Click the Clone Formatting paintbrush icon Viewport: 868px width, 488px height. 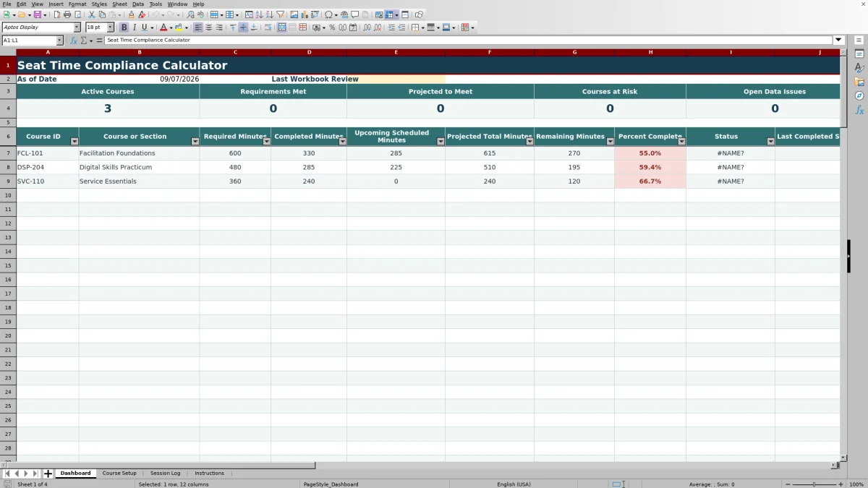point(131,14)
